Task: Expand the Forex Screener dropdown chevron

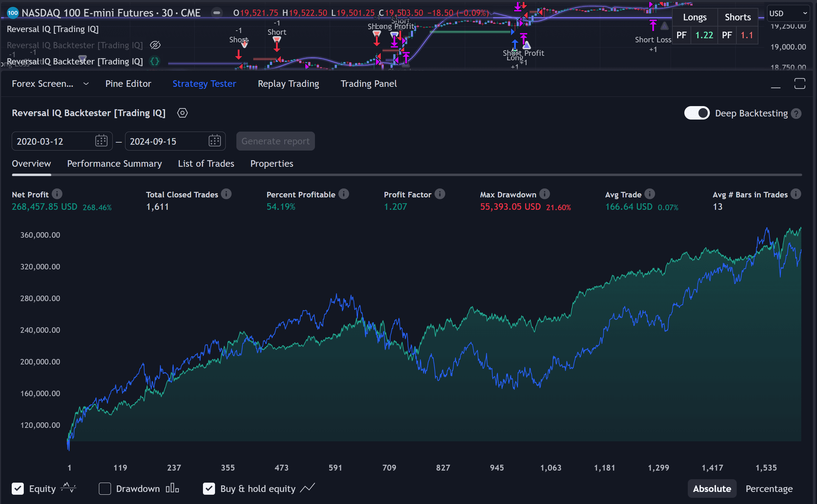Action: (86, 84)
